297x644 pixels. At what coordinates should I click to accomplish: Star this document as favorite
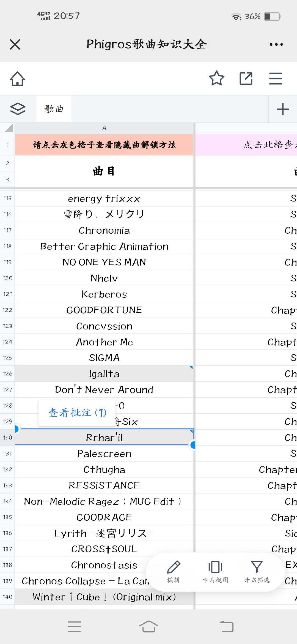pos(216,78)
